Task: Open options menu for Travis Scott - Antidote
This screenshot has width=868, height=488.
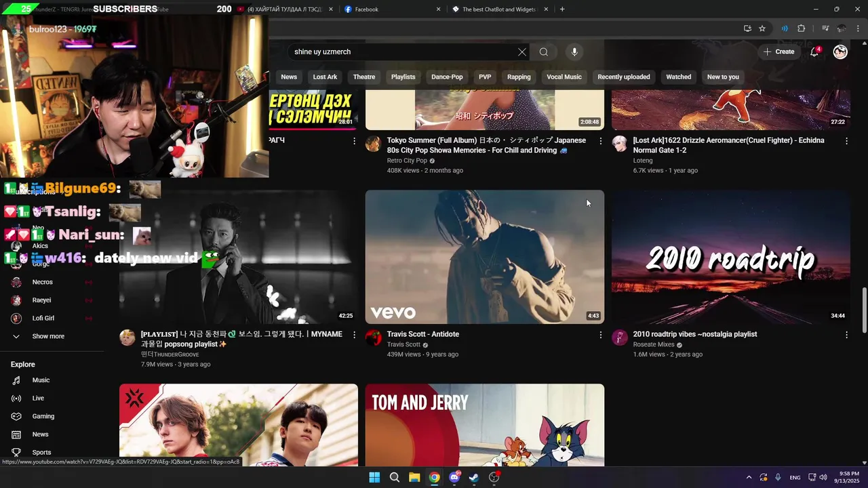Action: click(x=600, y=335)
